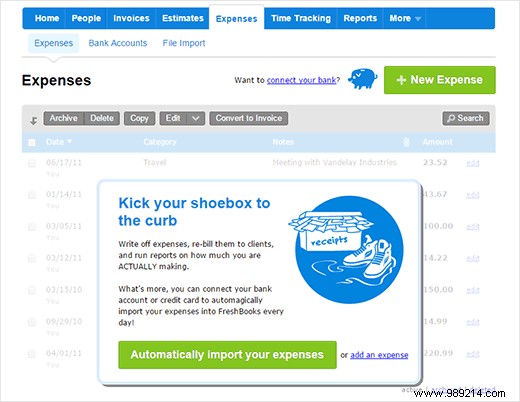The image size is (520, 402).
Task: Click the New Expense button
Action: pyautogui.click(x=440, y=80)
